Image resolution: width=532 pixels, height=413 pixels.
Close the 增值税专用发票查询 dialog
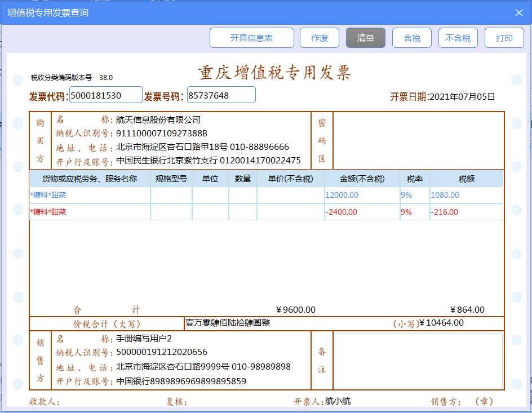click(518, 12)
